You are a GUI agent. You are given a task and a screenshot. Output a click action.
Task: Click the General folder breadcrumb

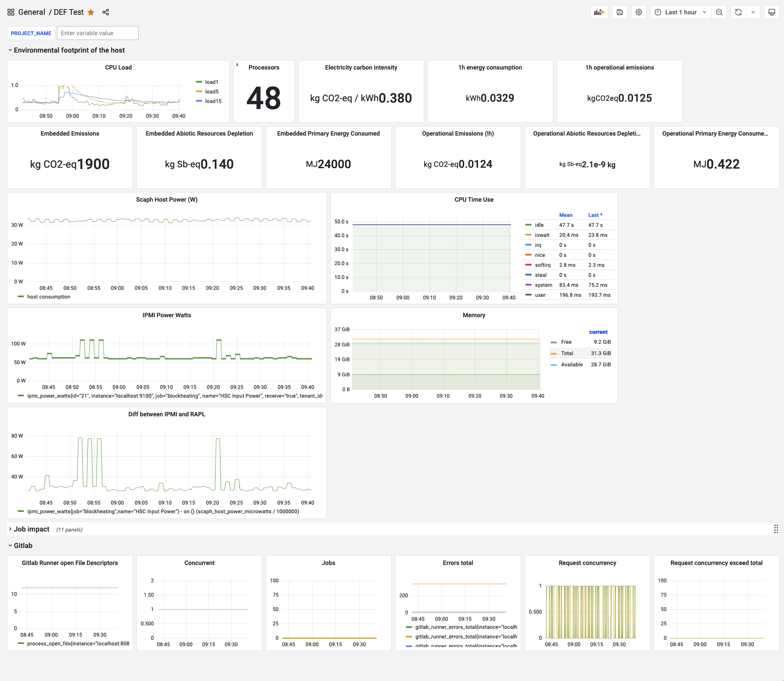(32, 12)
